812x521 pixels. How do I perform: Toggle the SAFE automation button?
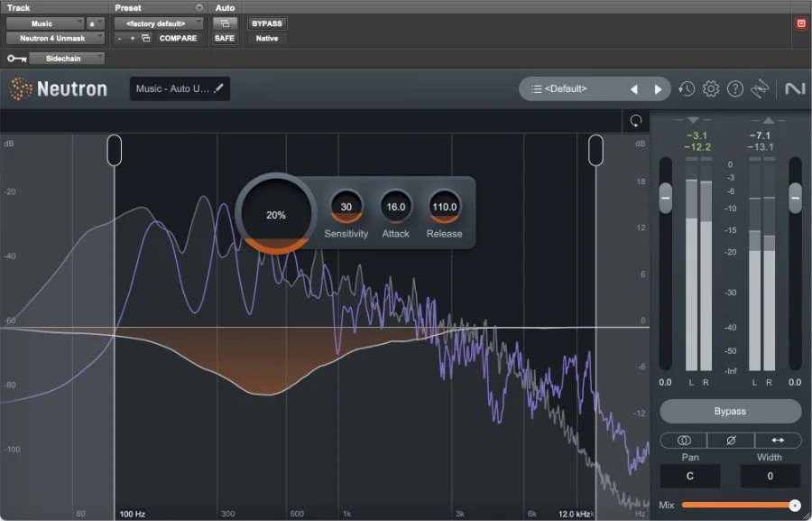click(225, 38)
